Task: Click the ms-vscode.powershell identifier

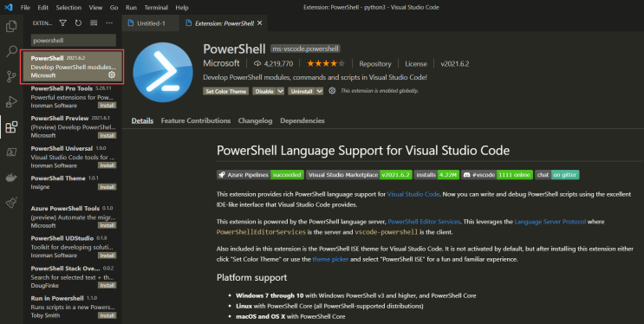Action: 306,49
